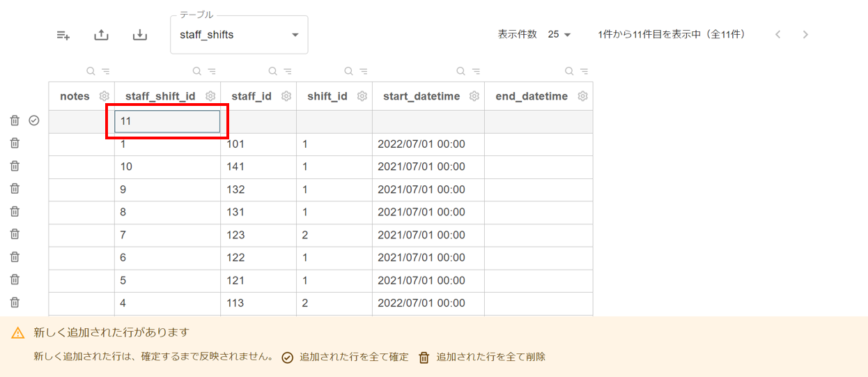Viewport: 868px width, 377px height.
Task: Click filter icon above notes column
Action: (x=105, y=71)
